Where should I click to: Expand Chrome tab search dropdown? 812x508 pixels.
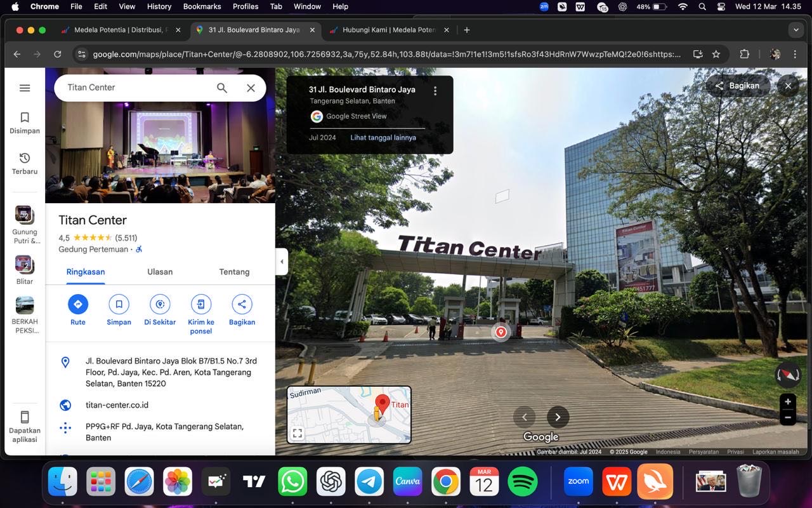pos(796,30)
